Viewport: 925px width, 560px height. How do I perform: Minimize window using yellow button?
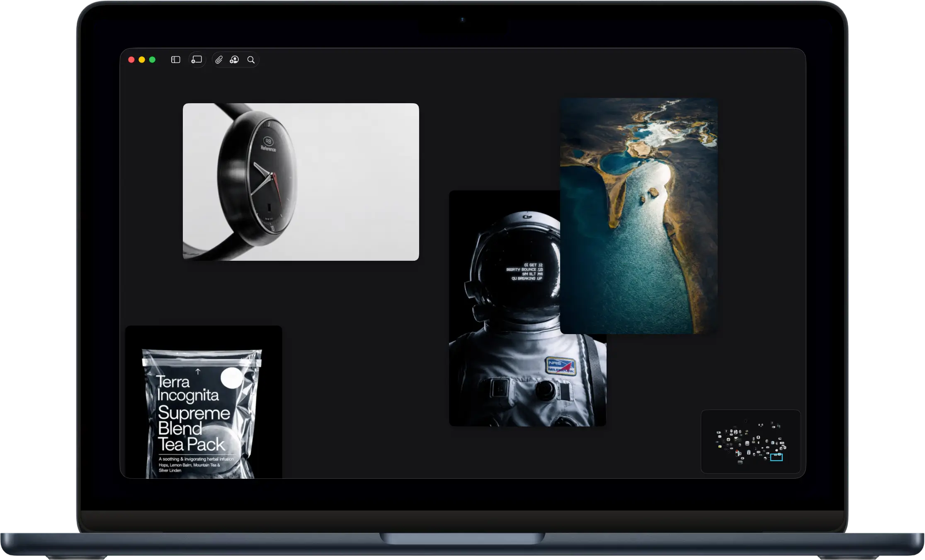(x=142, y=60)
